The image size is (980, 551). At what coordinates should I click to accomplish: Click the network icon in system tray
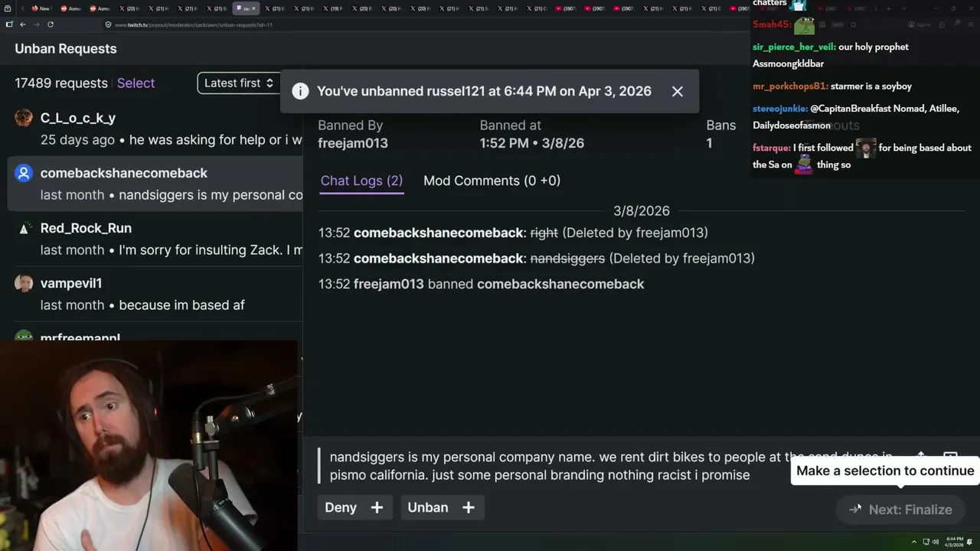[926, 542]
